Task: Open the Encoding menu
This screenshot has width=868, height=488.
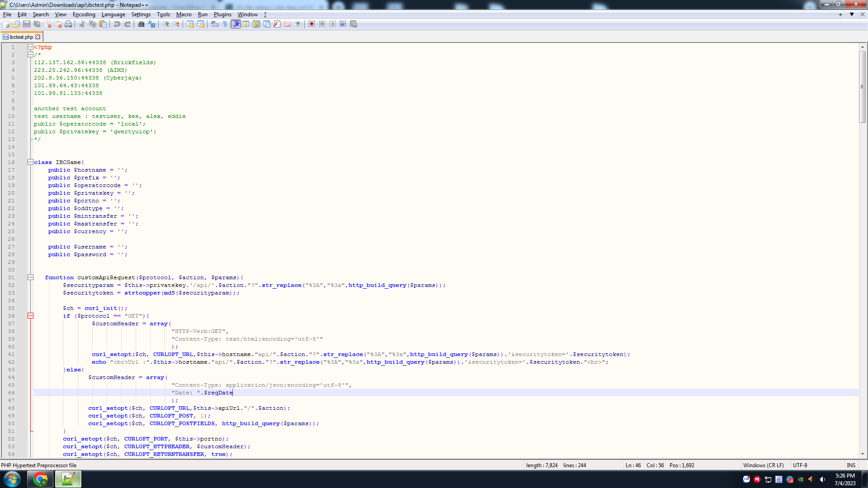Action: 84,14
